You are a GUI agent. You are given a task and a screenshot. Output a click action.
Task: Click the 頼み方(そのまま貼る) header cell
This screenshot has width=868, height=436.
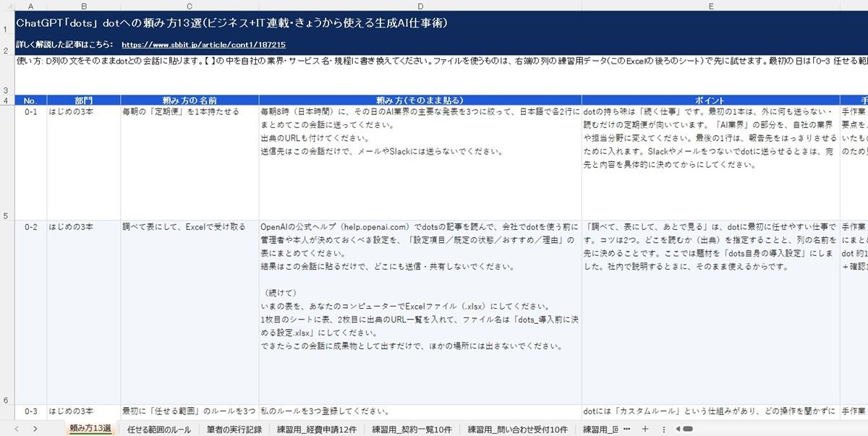(420, 100)
